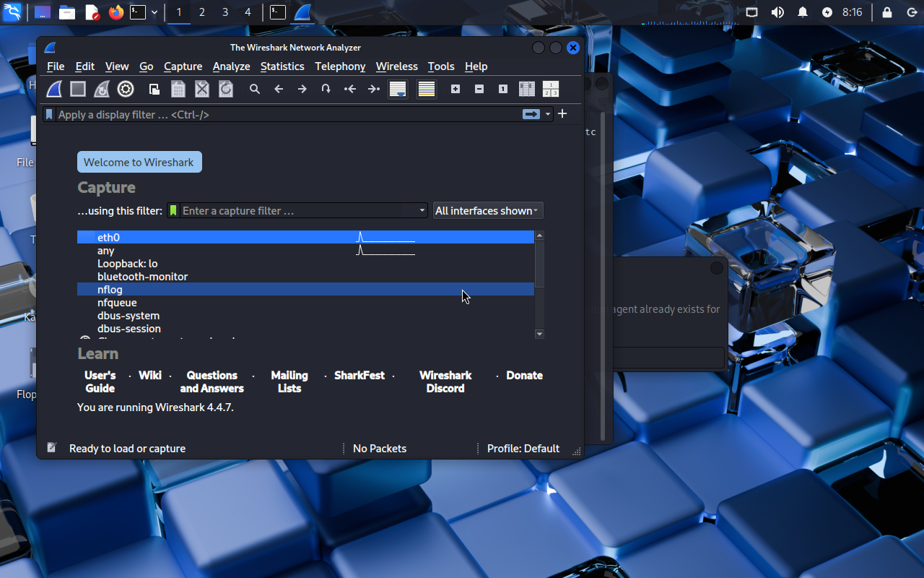Viewport: 924px width, 578px height.
Task: Toggle packet list colorization rules
Action: 427,89
